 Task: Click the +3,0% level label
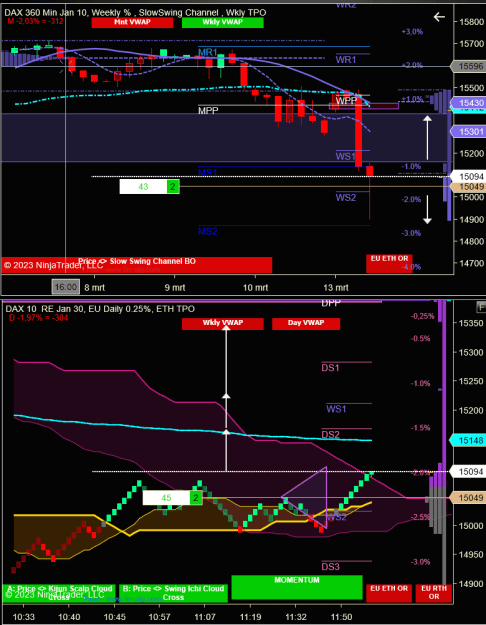click(x=412, y=32)
